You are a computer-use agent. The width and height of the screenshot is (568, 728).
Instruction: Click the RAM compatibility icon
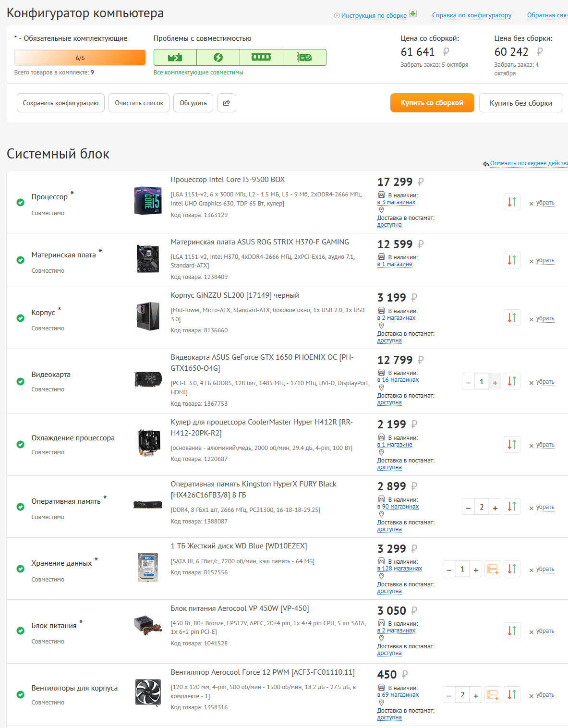click(261, 57)
